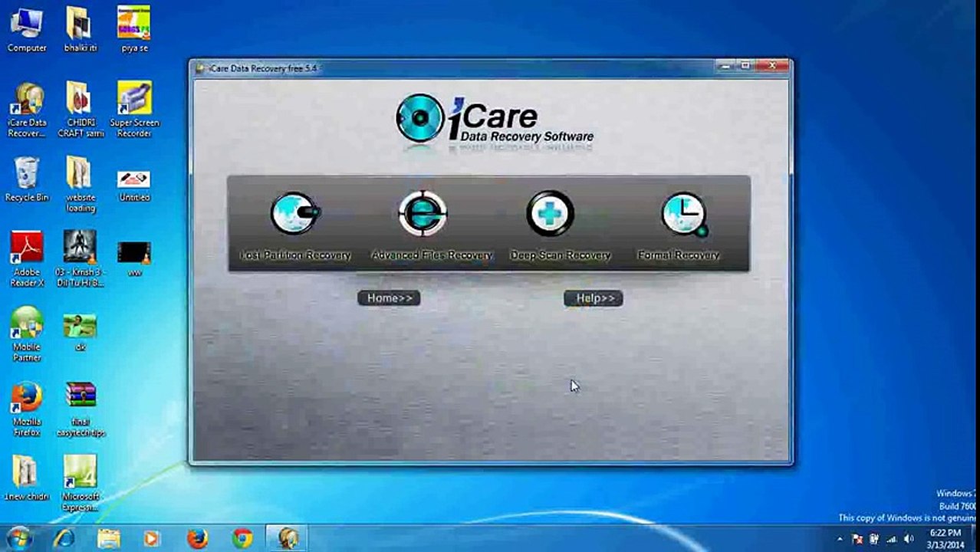Select the Mobile Partner shortcut
The width and height of the screenshot is (980, 552).
(27, 334)
